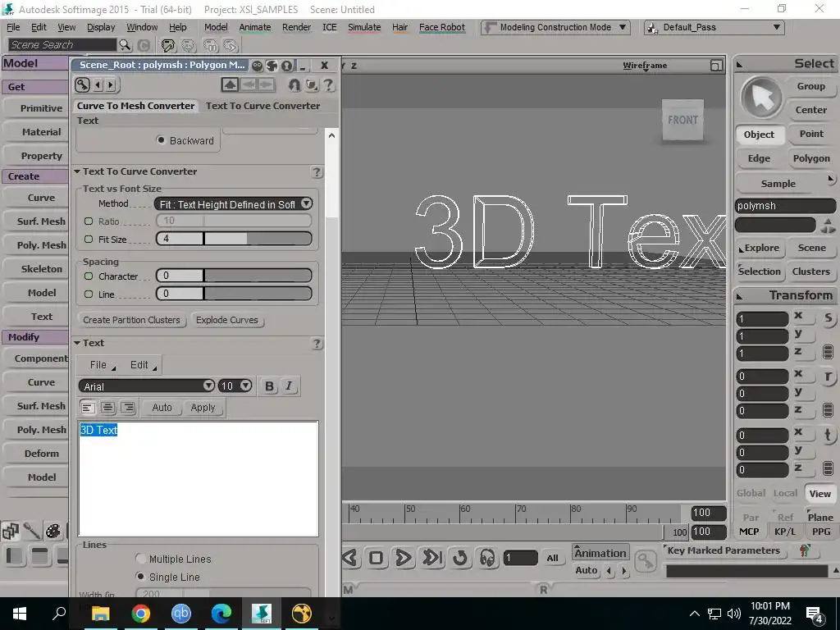840x630 pixels.
Task: Maximize viewport using the corner square icon
Action: [x=716, y=66]
